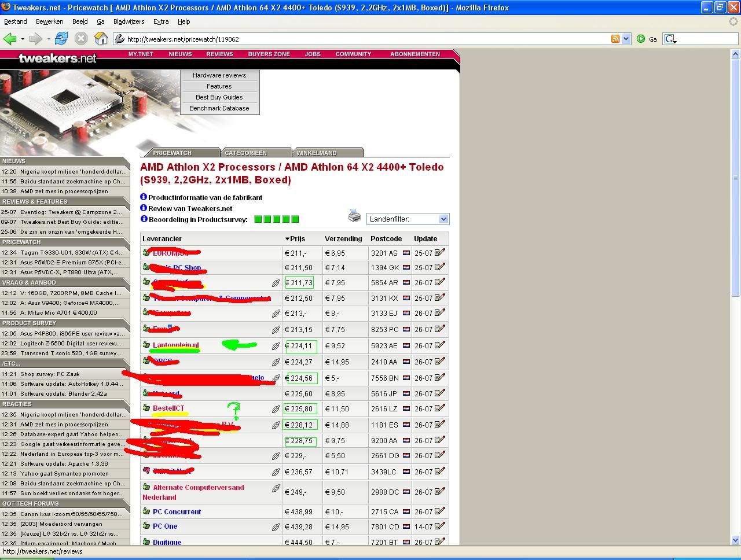
Task: Click the Firefox Forward arrow button
Action: click(x=36, y=39)
